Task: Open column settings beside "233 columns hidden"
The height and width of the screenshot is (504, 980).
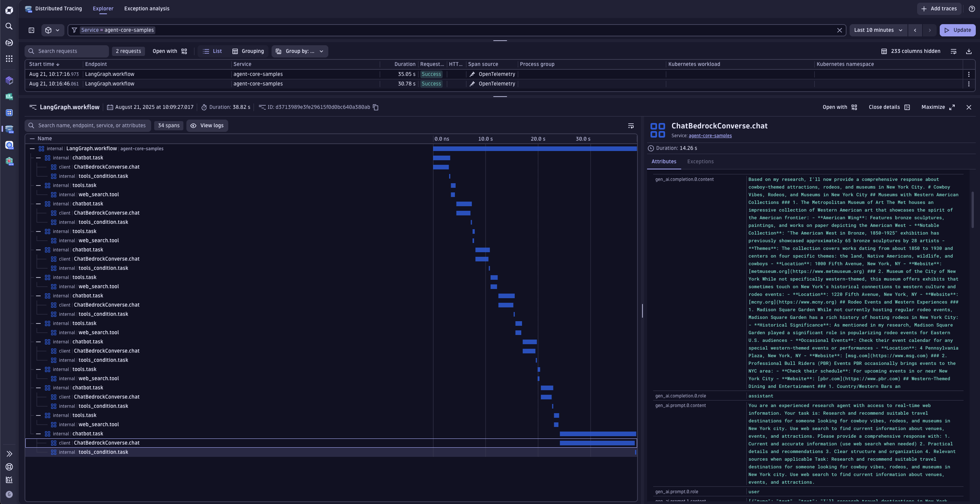Action: click(x=884, y=51)
